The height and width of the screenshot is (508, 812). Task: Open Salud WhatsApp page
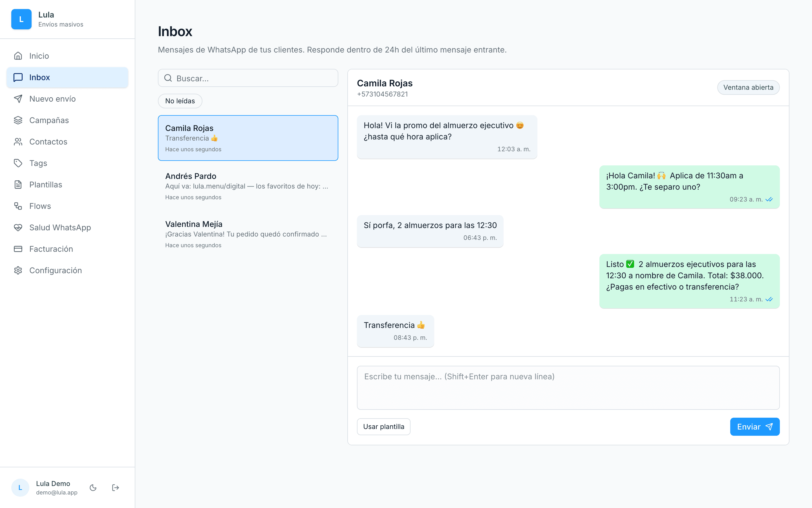click(x=67, y=227)
